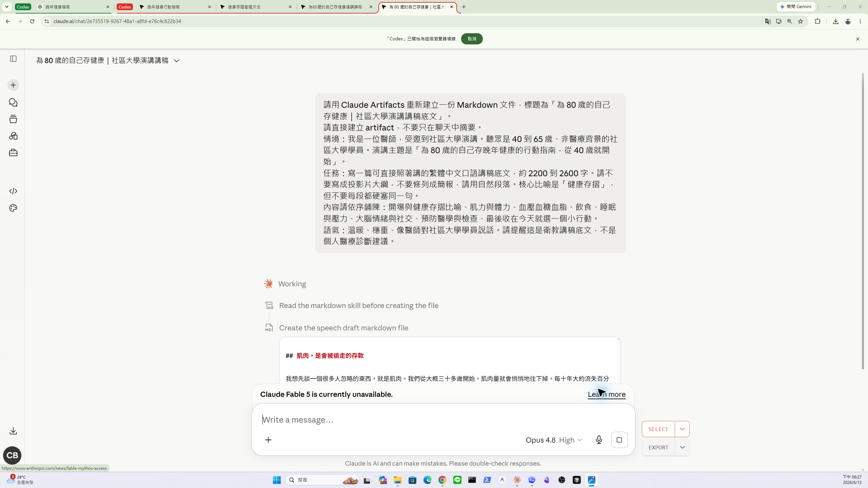Open Windows Start menu
Screen dimensions: 868x488
point(277,480)
